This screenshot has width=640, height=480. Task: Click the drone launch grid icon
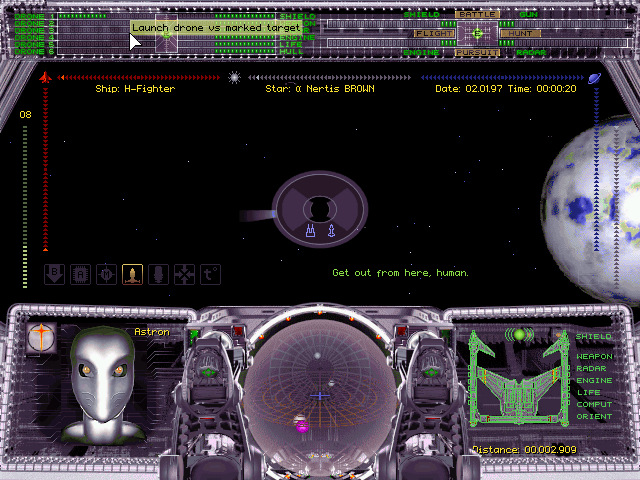166,33
